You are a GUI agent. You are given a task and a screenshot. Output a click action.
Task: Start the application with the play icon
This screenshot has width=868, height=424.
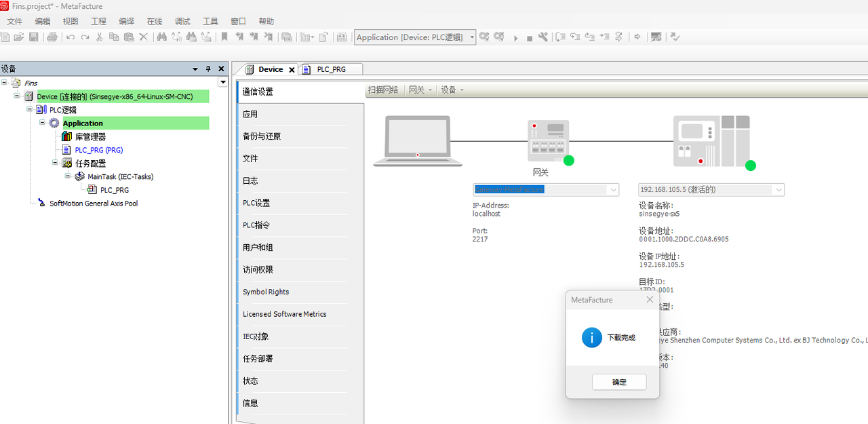[515, 38]
